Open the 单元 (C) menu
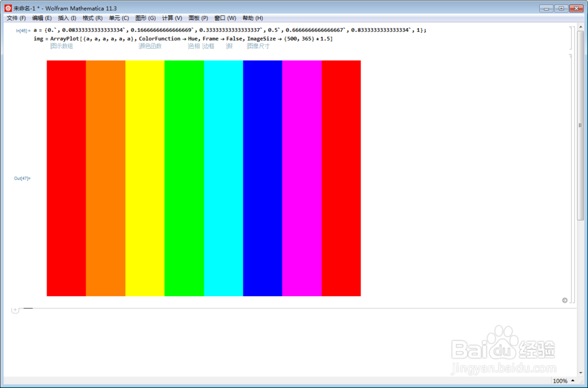This screenshot has height=388, width=588. [119, 18]
